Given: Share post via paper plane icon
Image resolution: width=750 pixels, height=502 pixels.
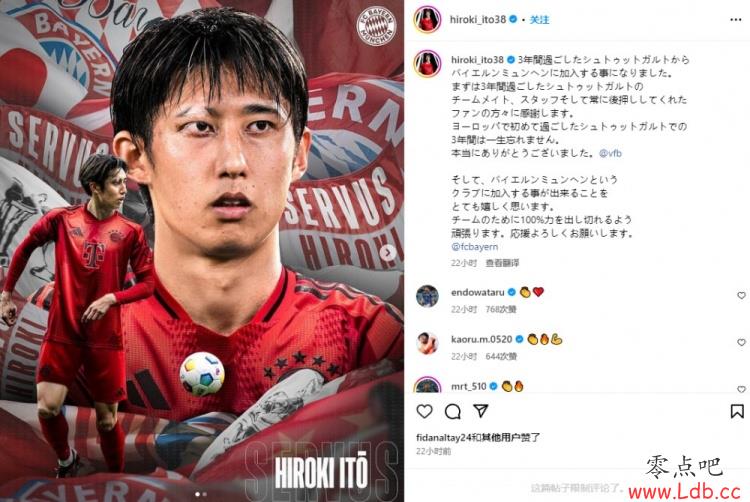Looking at the screenshot, I should click(x=481, y=411).
